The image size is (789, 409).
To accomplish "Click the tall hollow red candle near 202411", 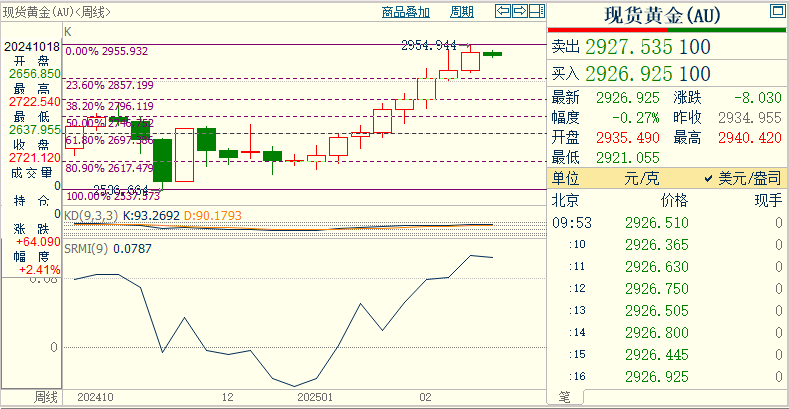I will tap(184, 154).
